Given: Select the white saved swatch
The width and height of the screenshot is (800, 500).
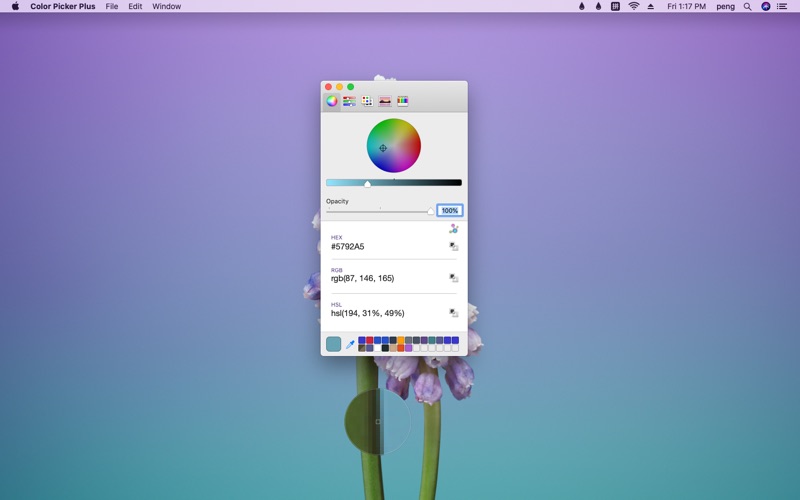Looking at the screenshot, I should [378, 348].
